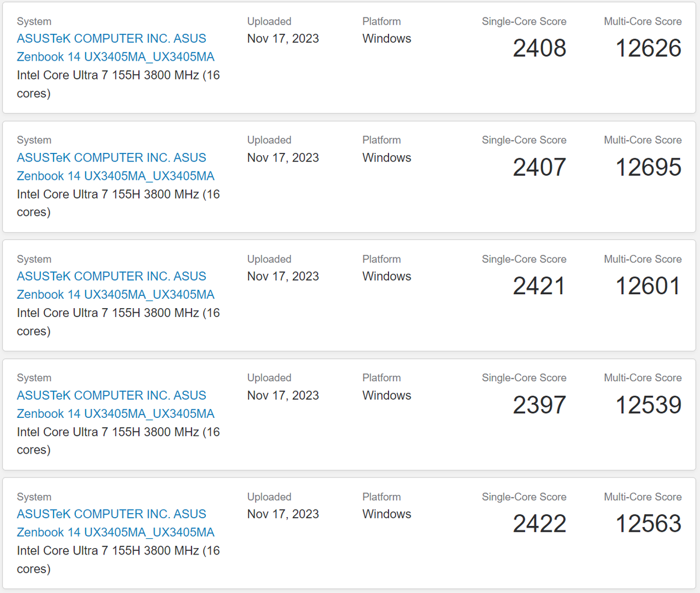This screenshot has width=700, height=593.
Task: Click the single-core score 2407
Action: click(x=540, y=167)
